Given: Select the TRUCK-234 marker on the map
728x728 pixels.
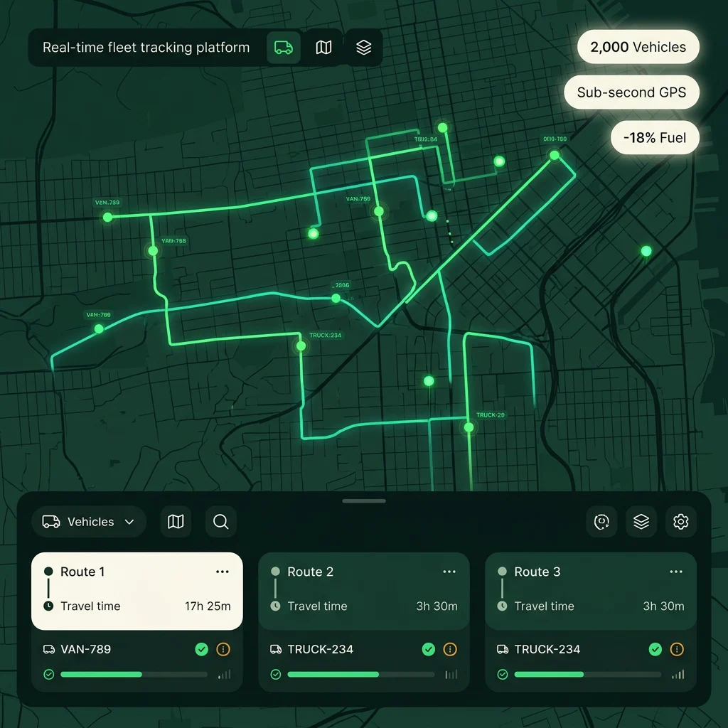Looking at the screenshot, I should click(301, 346).
